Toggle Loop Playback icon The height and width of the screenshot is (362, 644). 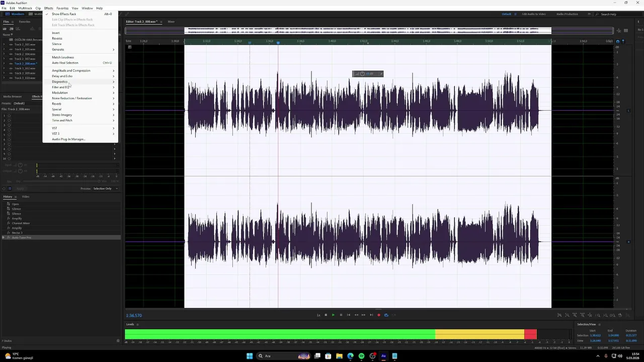click(386, 315)
